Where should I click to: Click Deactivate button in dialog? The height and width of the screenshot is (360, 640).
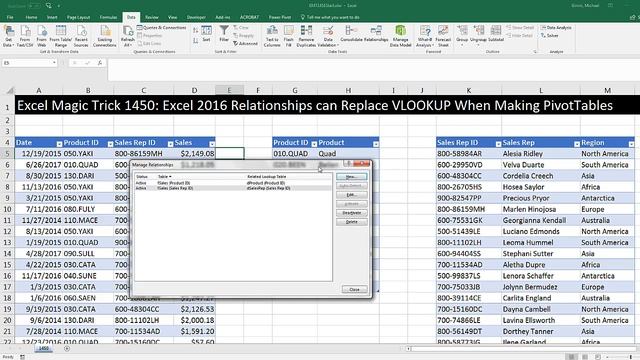[351, 213]
